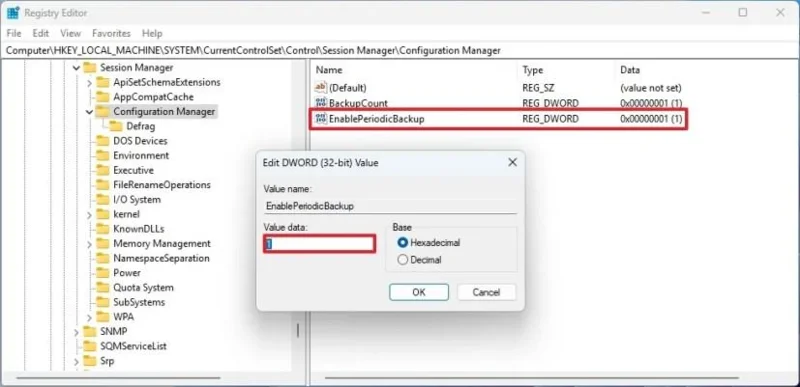The height and width of the screenshot is (387, 800).
Task: Select the ApiSetSchemaExtensions folder icon
Action: point(103,83)
